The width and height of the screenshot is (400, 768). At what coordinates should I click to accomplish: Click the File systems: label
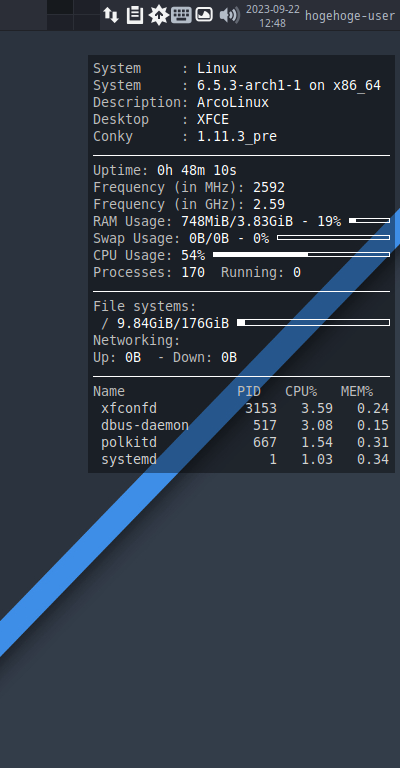point(145,307)
